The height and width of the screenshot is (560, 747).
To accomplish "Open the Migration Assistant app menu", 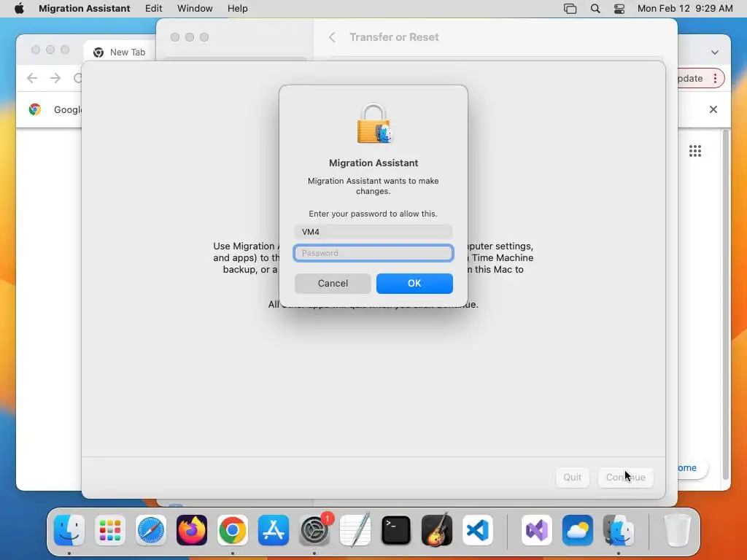I will click(85, 9).
